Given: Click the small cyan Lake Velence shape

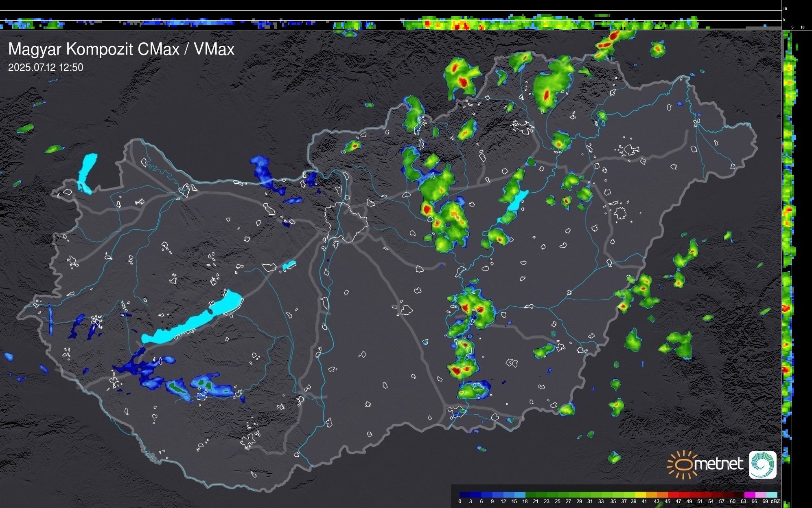Looking at the screenshot, I should point(289,265).
